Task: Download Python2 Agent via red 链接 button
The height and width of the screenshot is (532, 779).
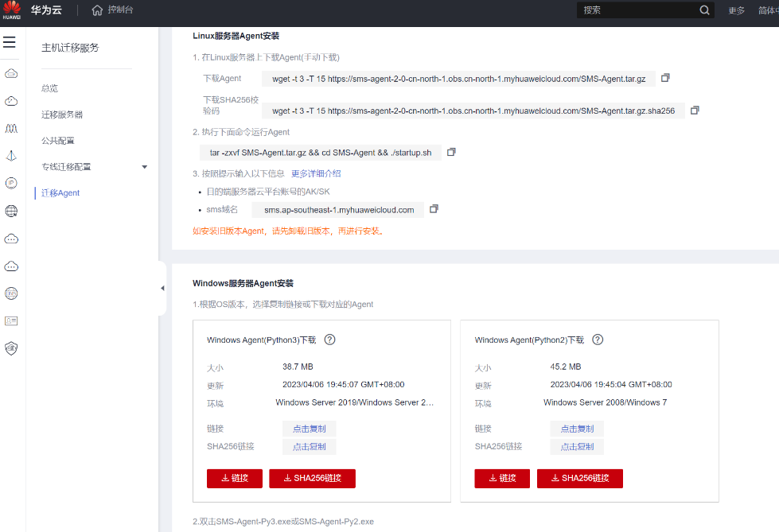Action: click(502, 479)
